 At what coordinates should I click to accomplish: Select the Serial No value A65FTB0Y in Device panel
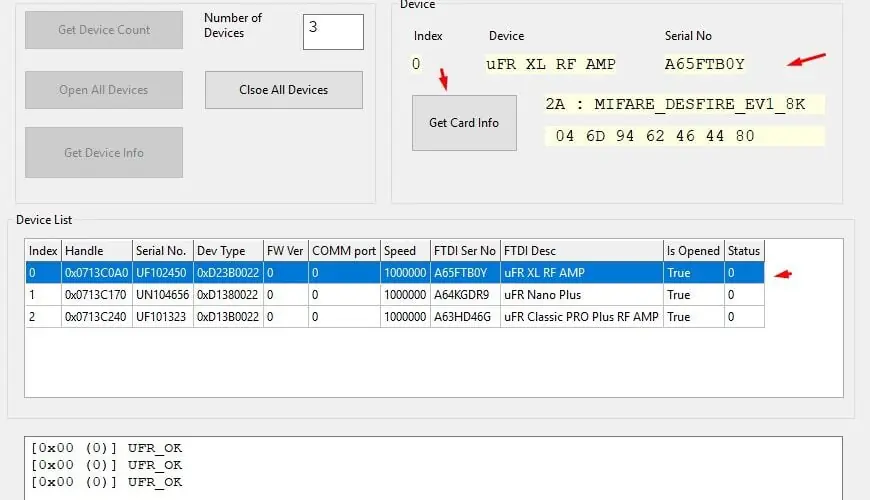point(705,64)
